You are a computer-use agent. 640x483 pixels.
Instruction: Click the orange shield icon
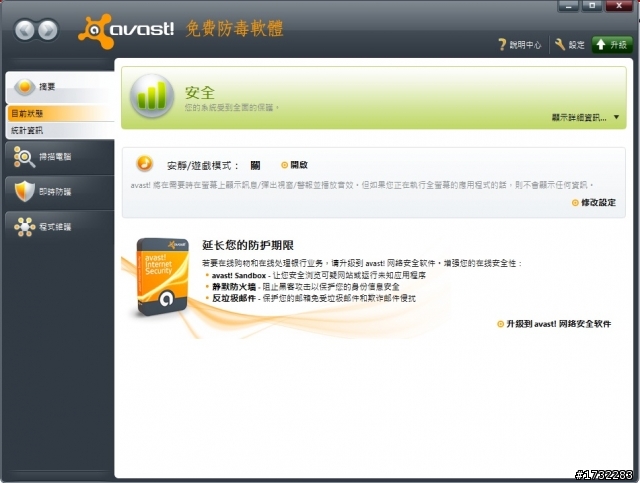coord(24,191)
